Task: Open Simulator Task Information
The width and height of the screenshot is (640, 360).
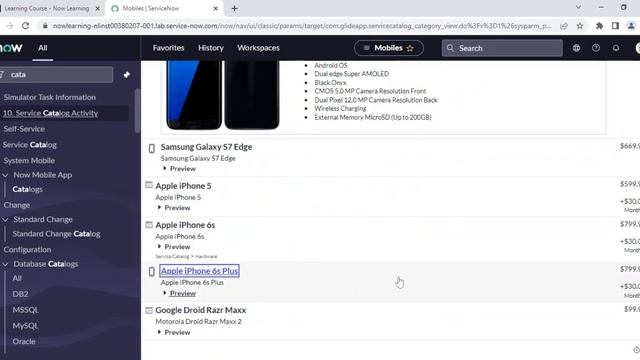Action: 49,97
